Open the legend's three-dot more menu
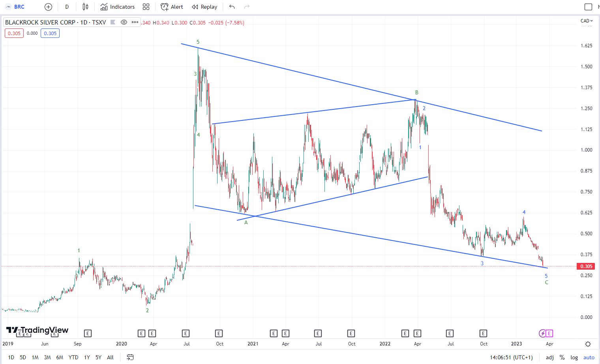Image resolution: width=600 pixels, height=364 pixels. pyautogui.click(x=135, y=22)
